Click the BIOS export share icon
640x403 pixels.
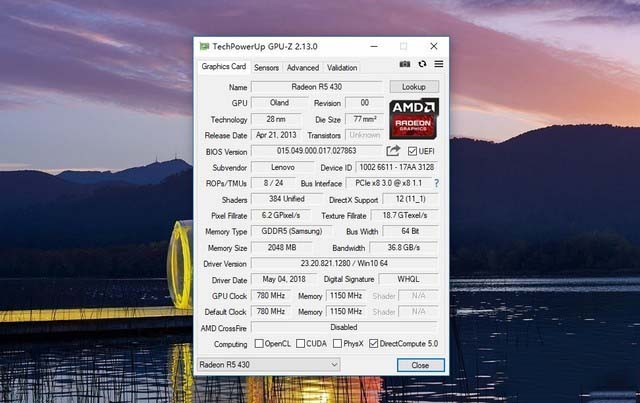(393, 151)
